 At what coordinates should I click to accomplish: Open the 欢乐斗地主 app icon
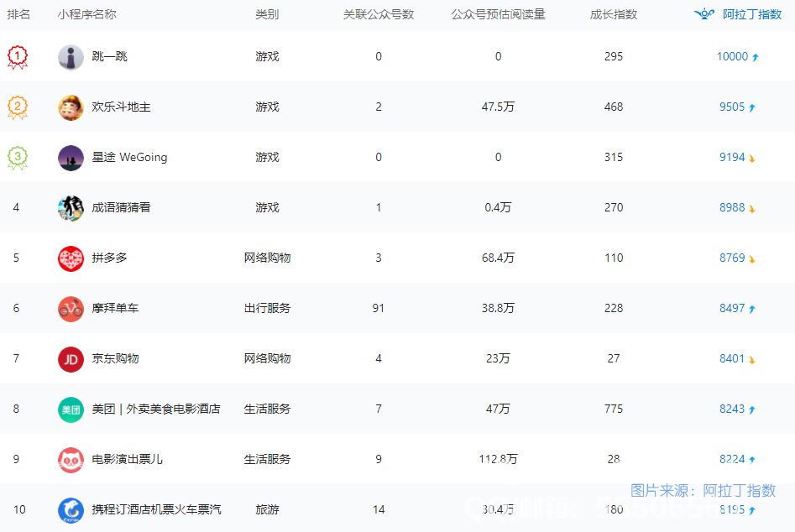point(71,107)
